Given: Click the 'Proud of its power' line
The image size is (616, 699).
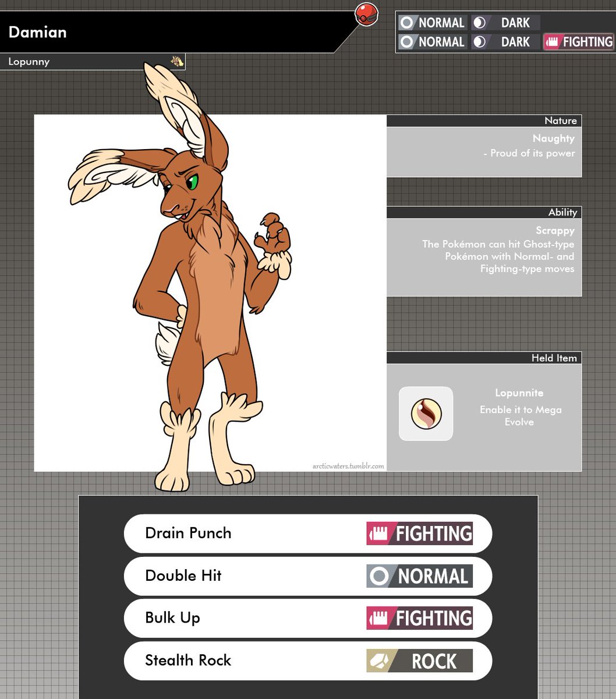Looking at the screenshot, I should pos(529,153).
